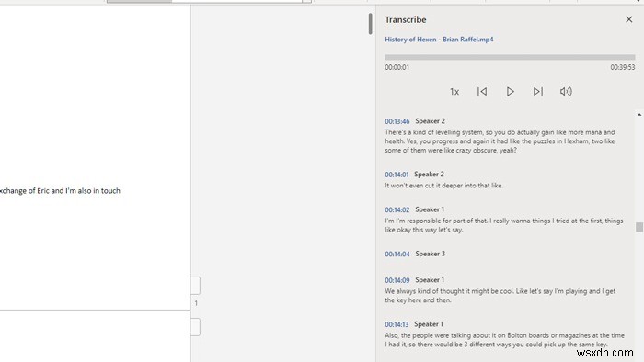Adjust volume with the speaker icon
Viewport: 644px width, 362px height.
[x=566, y=92]
